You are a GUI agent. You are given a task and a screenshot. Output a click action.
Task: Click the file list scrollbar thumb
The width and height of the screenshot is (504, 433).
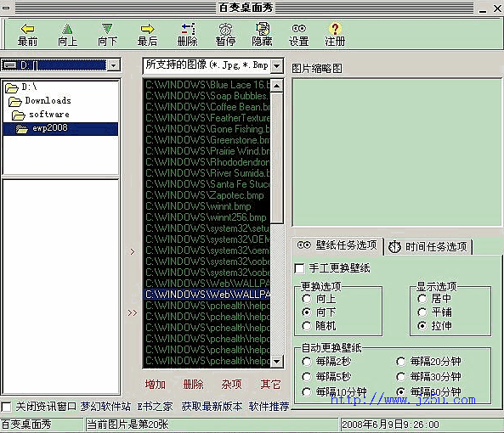[x=277, y=158]
